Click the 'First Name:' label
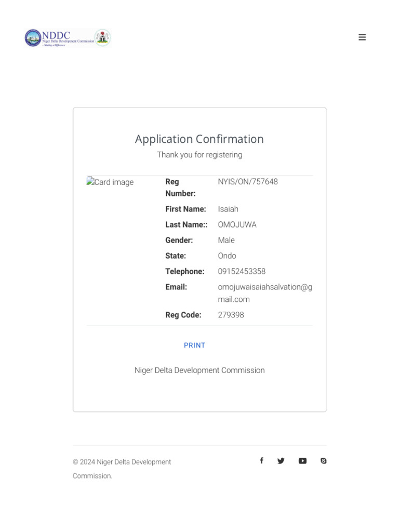Image resolution: width=399 pixels, height=532 pixels. (185, 209)
